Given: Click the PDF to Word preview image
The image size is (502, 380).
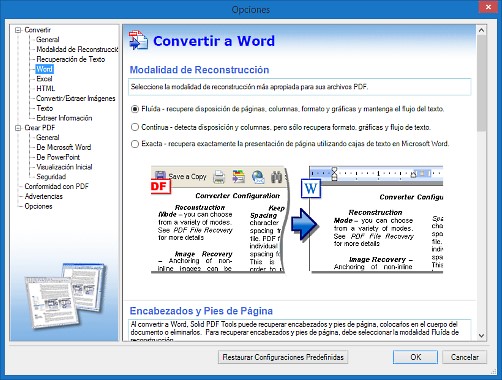Looking at the screenshot, I should point(297,219).
